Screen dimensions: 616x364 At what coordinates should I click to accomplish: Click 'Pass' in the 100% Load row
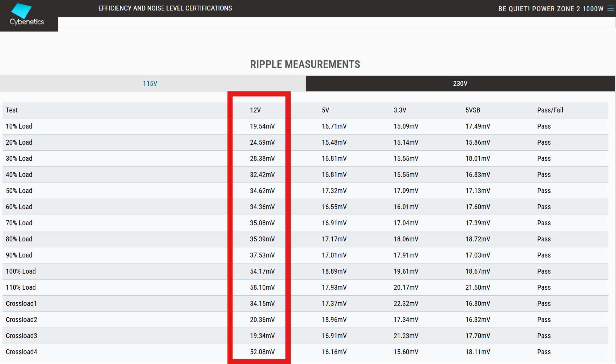tap(544, 271)
